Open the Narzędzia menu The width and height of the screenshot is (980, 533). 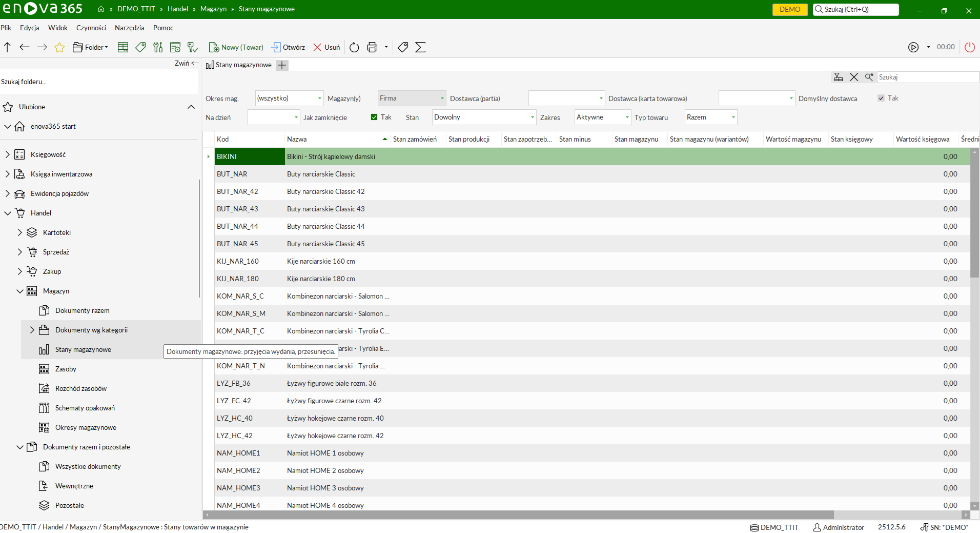click(130, 28)
